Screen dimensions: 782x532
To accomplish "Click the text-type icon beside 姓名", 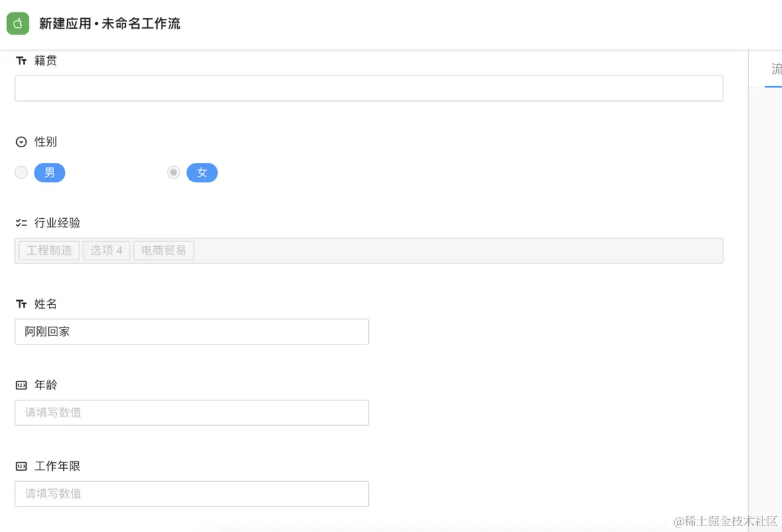I will coord(22,304).
